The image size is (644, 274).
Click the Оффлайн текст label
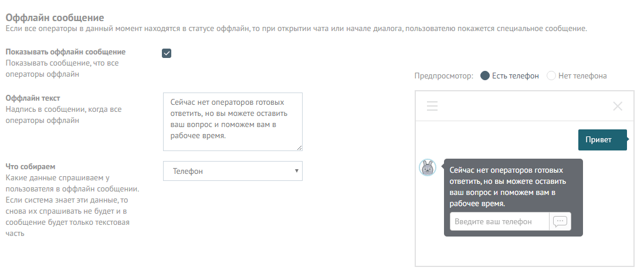[x=33, y=98]
